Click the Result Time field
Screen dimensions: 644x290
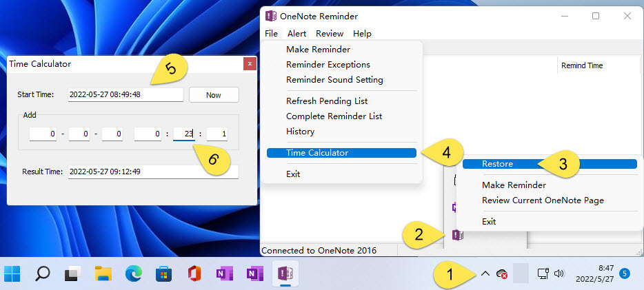[x=153, y=172]
